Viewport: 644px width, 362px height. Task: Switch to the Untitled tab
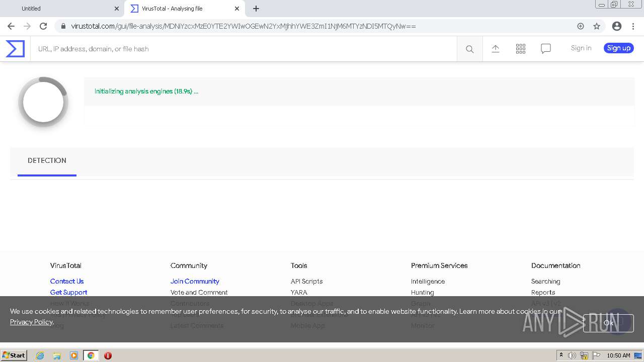coord(62,9)
